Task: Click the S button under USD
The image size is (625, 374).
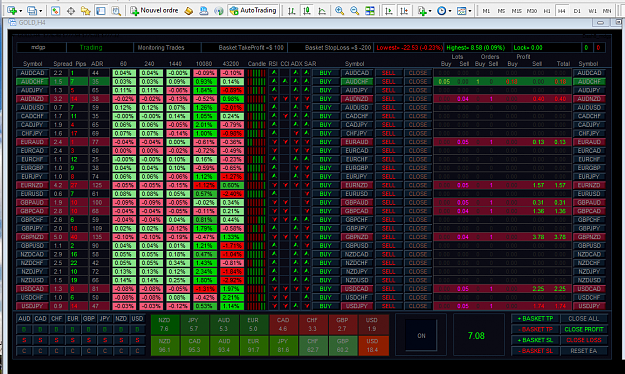Action: 137,340
